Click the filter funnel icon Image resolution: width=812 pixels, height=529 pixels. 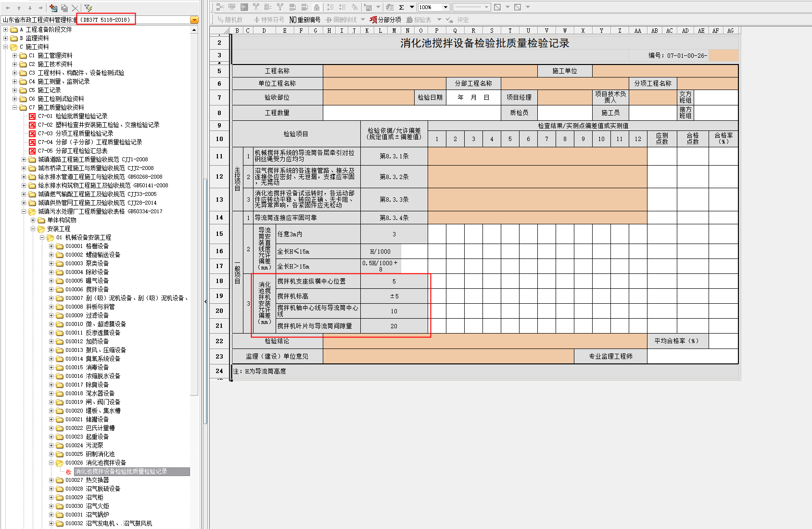point(88,8)
